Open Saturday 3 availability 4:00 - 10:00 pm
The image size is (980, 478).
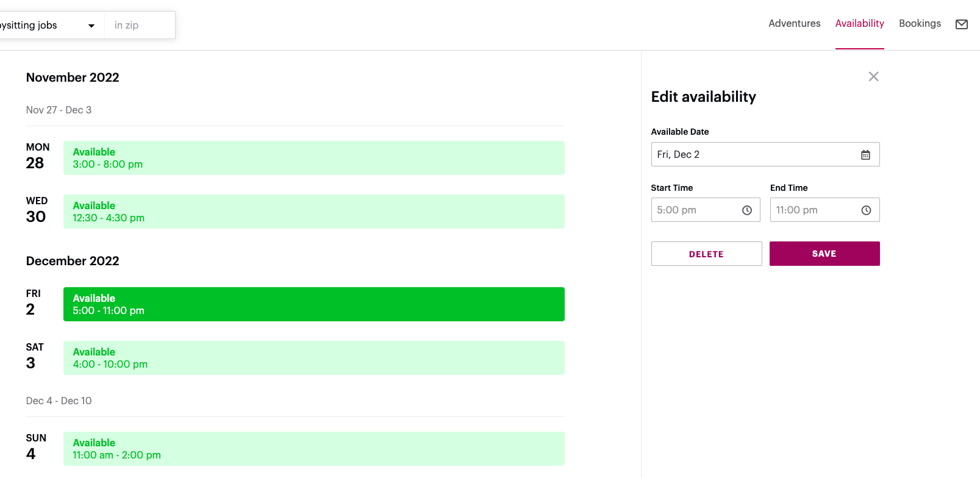(313, 358)
